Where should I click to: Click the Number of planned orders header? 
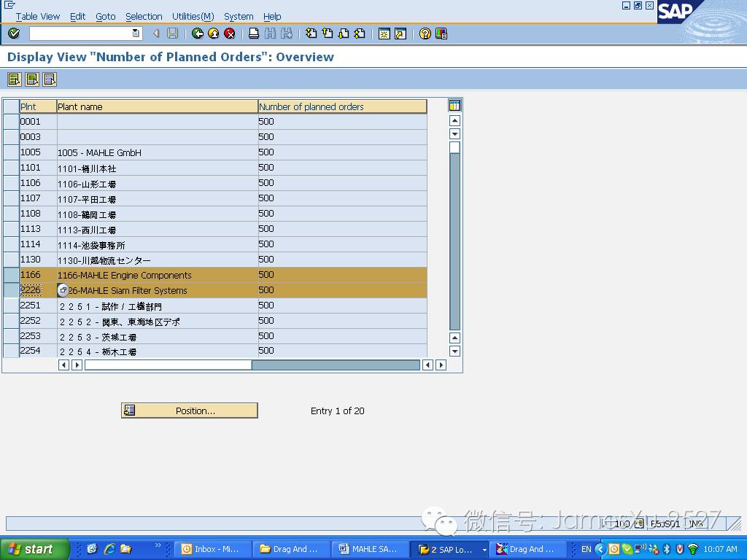[343, 106]
